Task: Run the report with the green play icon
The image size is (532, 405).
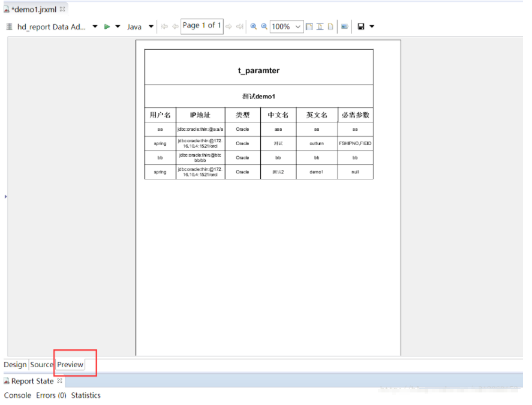Action: point(107,26)
